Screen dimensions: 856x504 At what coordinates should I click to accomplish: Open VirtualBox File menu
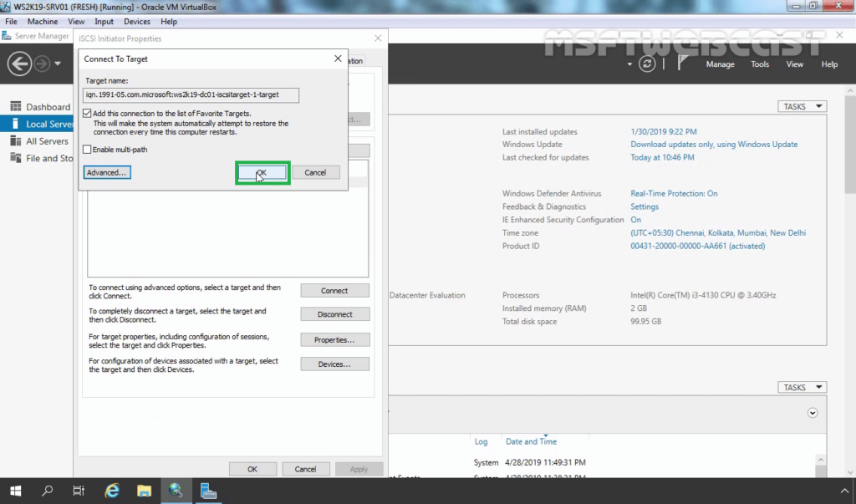(x=11, y=21)
